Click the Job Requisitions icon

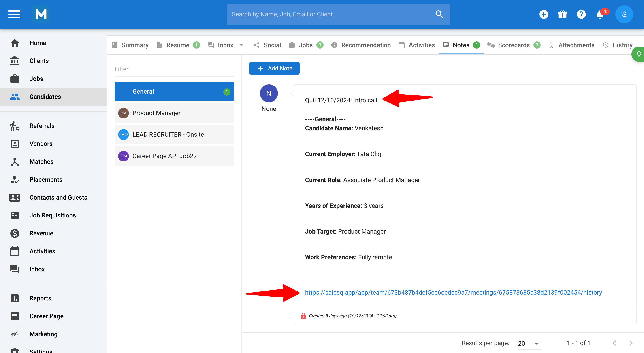click(15, 215)
